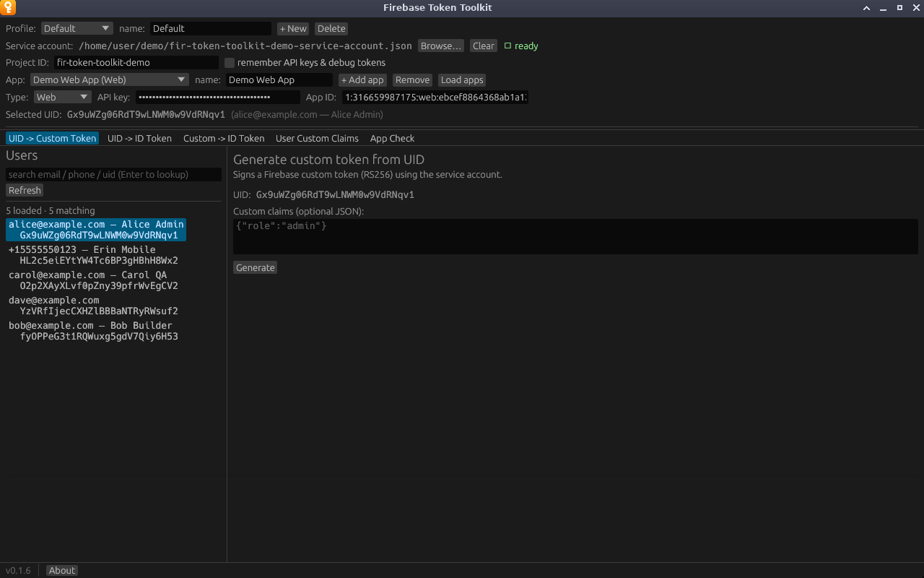Generate the custom token
Image resolution: width=924 pixels, height=578 pixels.
click(256, 267)
